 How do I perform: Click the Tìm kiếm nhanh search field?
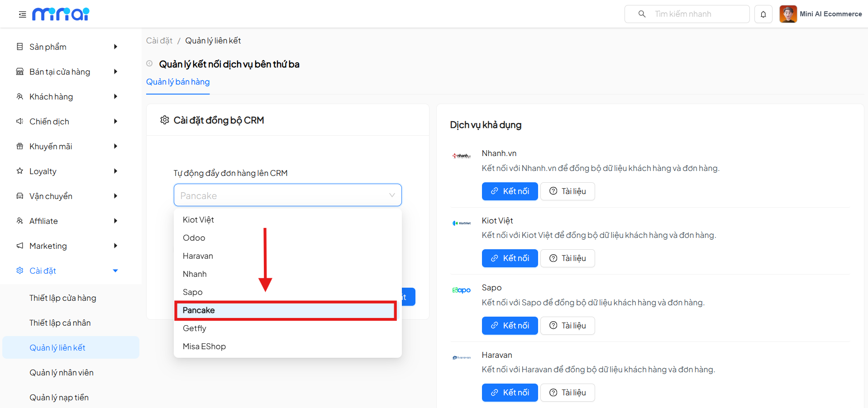(688, 14)
